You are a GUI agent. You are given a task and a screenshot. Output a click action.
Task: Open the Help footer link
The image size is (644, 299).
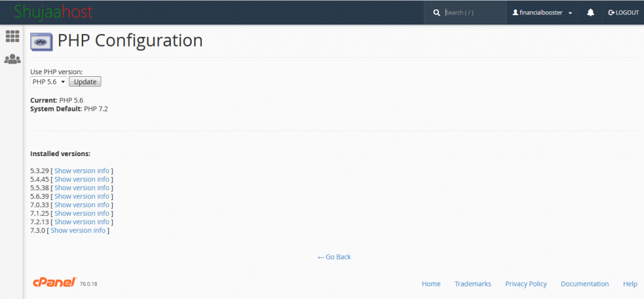pos(630,284)
